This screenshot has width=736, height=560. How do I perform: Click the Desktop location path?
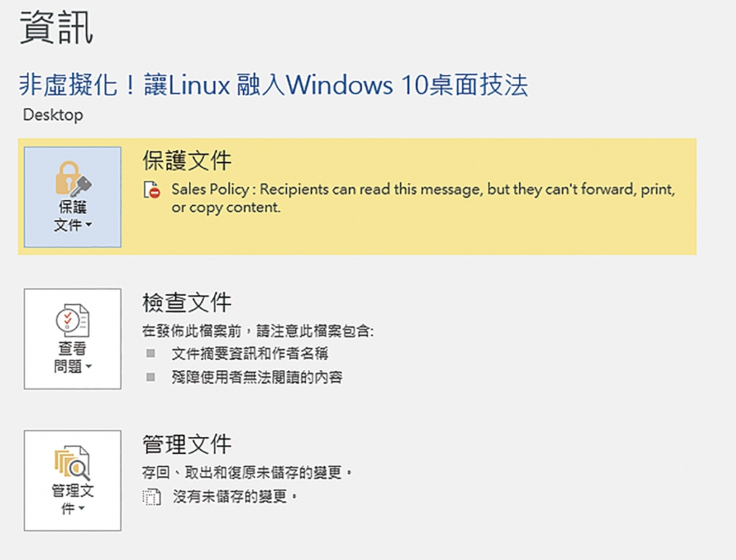coord(53,115)
